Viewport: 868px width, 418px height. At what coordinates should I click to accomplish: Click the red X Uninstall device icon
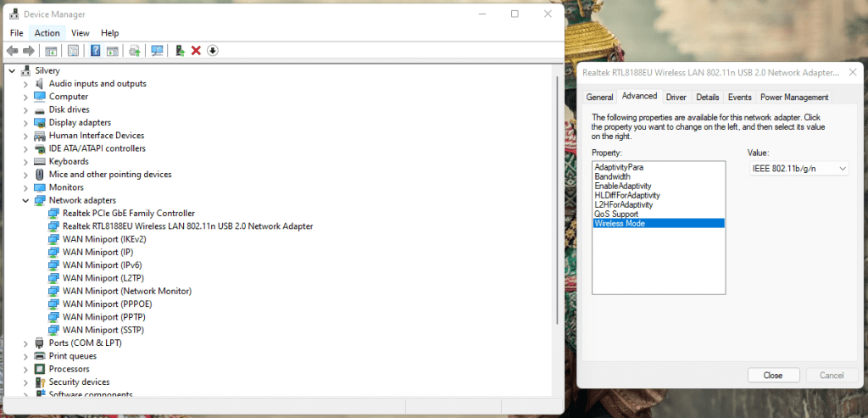click(x=196, y=51)
